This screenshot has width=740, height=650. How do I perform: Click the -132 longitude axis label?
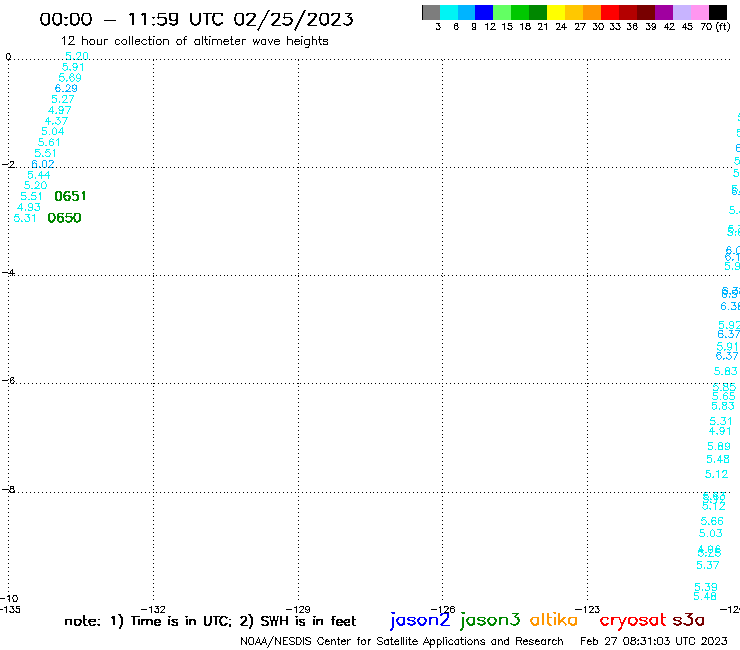pyautogui.click(x=153, y=609)
